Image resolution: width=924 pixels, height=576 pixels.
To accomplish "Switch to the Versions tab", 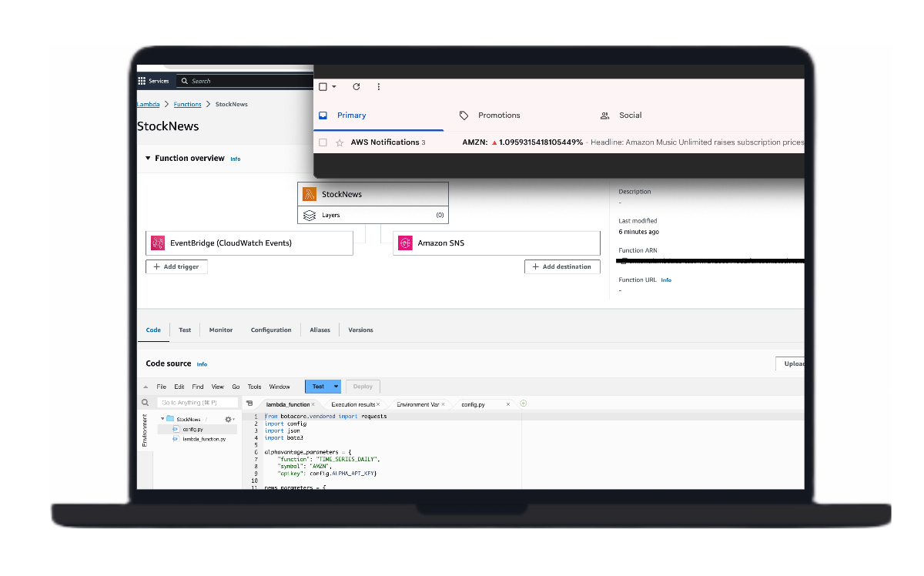I will click(x=360, y=330).
